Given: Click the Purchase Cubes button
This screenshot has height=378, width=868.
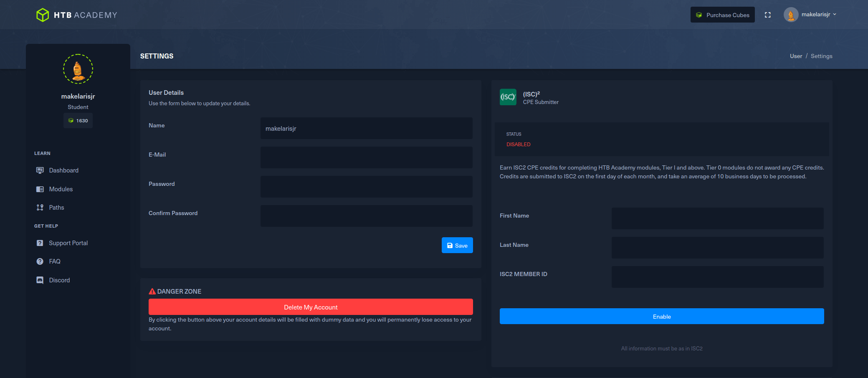Looking at the screenshot, I should (722, 15).
